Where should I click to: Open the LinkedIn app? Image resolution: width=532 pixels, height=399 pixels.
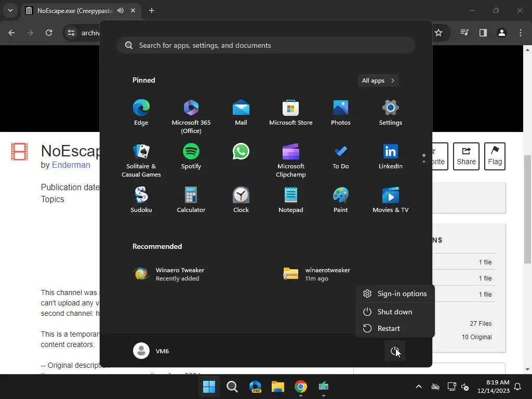(391, 157)
